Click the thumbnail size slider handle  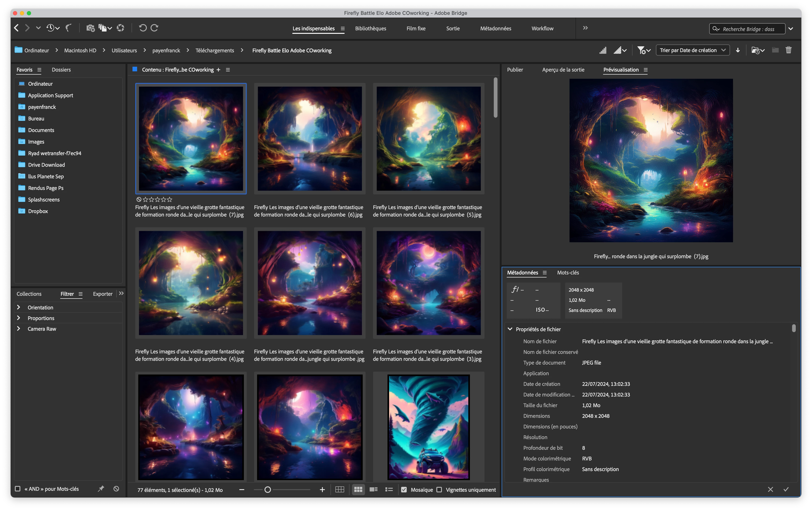click(x=268, y=489)
